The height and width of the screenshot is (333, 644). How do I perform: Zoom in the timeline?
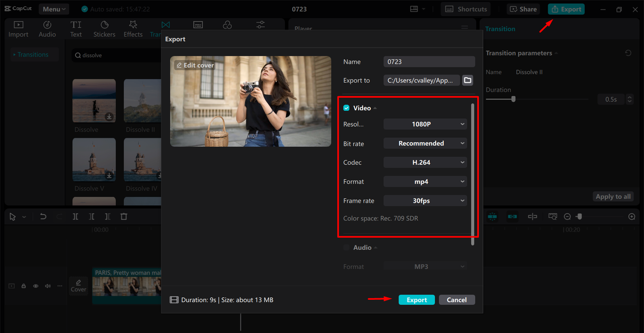[632, 217]
